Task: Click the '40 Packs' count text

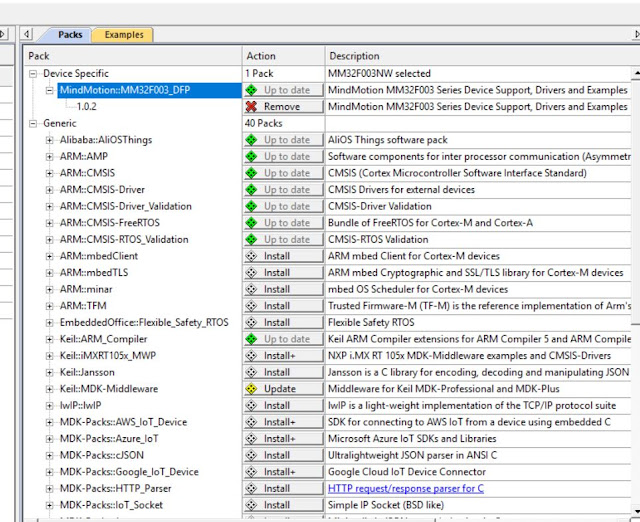Action: (264, 123)
